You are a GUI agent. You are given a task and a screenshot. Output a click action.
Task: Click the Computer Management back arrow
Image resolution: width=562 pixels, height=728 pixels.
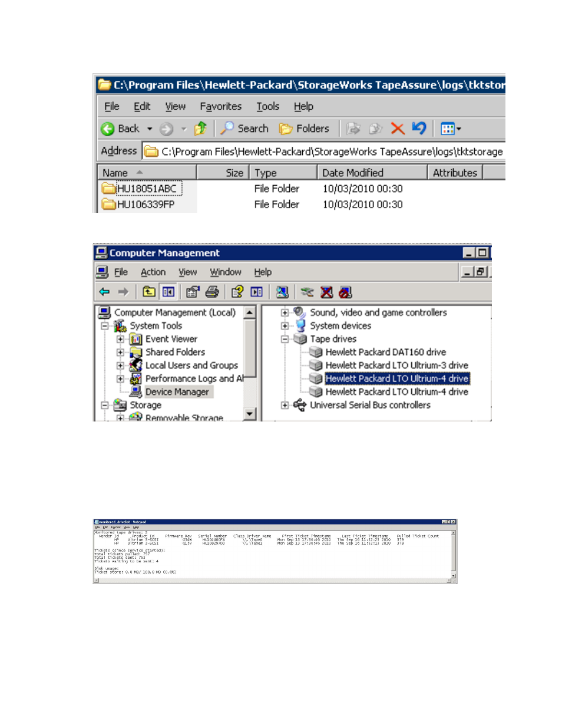tap(105, 292)
